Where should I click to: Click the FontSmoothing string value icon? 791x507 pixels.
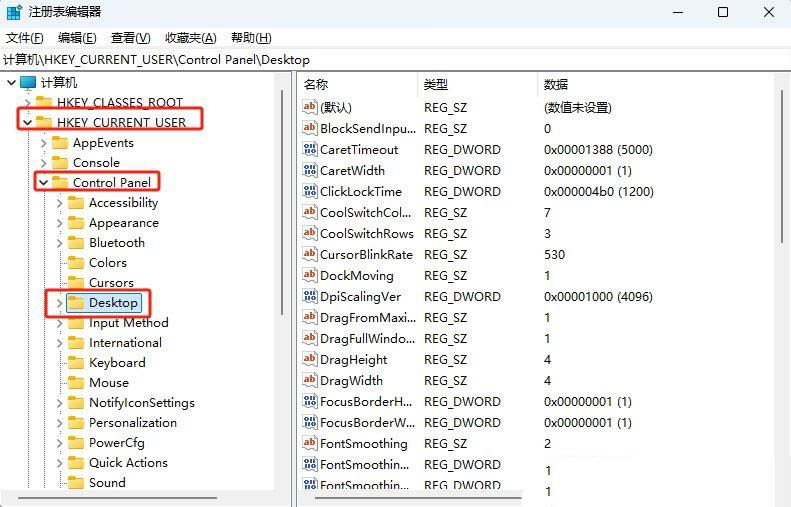pyautogui.click(x=310, y=443)
